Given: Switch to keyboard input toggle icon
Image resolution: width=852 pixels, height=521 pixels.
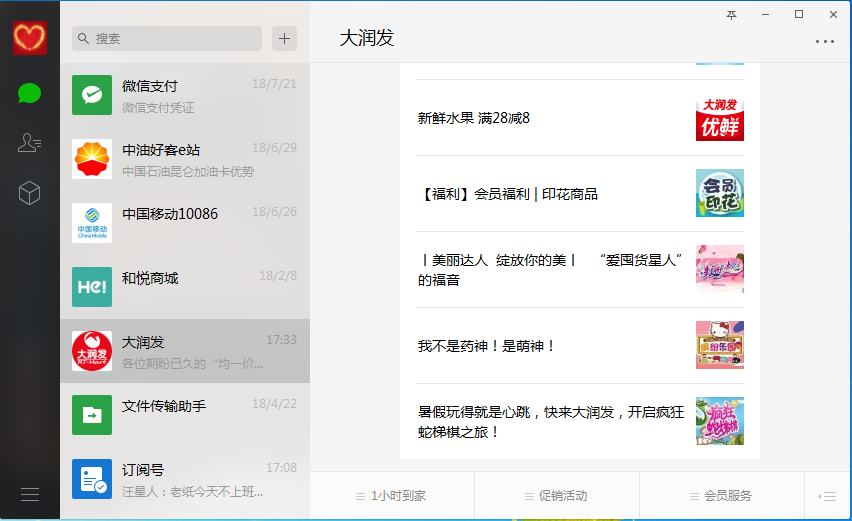Looking at the screenshot, I should 827,496.
